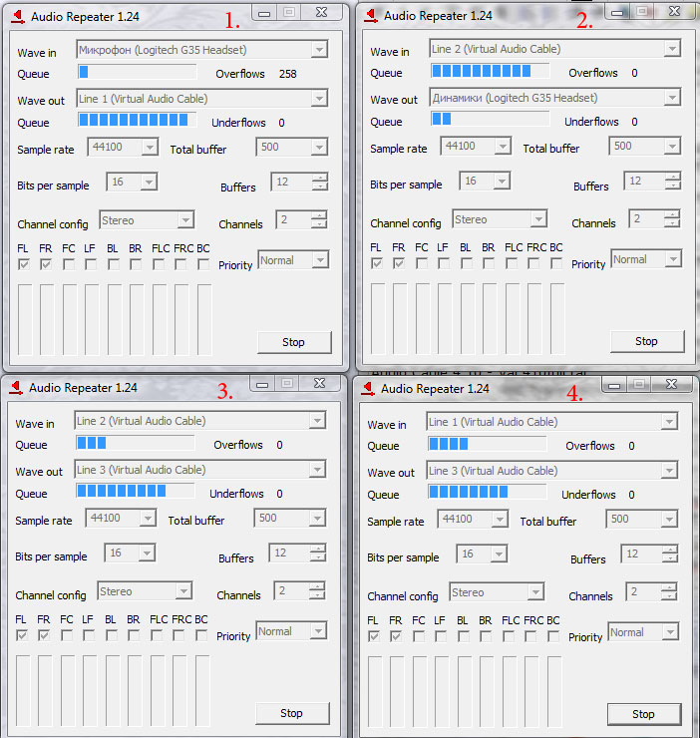This screenshot has width=700, height=738.
Task: Click the Audio Repeater title icon in window 2
Action: tap(370, 15)
